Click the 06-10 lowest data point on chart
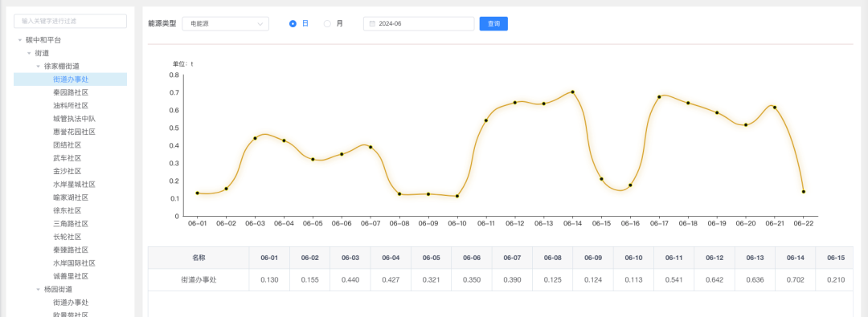Image resolution: width=868 pixels, height=317 pixels. [457, 196]
